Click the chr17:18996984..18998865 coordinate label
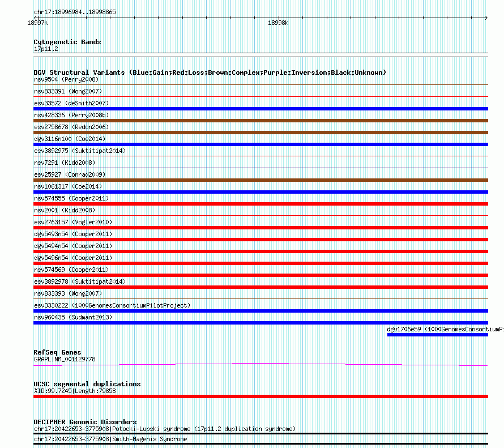The width and height of the screenshot is (504, 448). pyautogui.click(x=75, y=12)
